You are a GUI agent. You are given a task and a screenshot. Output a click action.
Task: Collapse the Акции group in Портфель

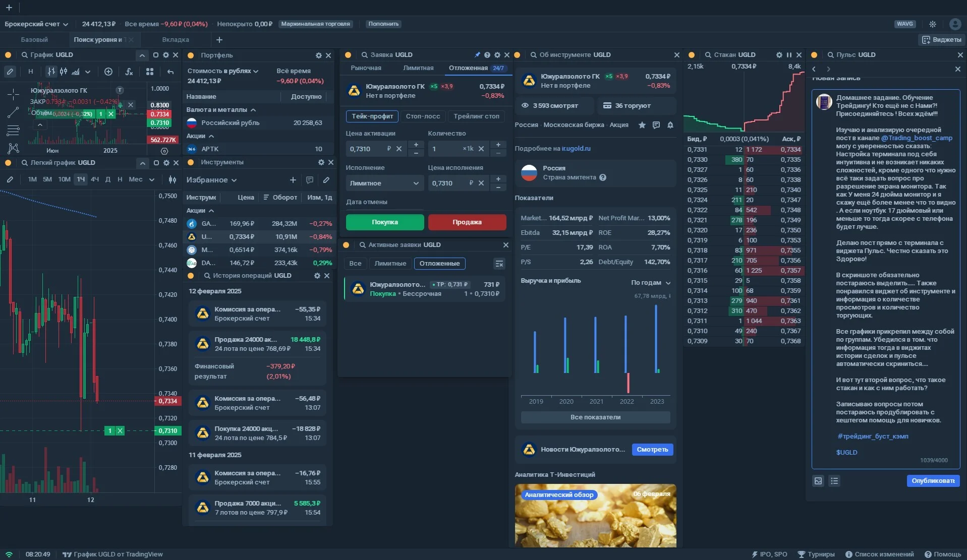[211, 136]
